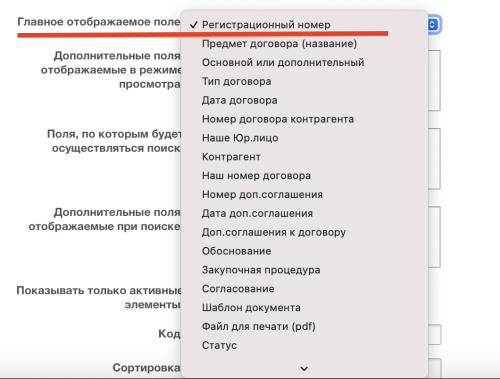This screenshot has height=379, width=500.
Task: Choose "Закупочная процедура" option
Action: [x=304, y=270]
